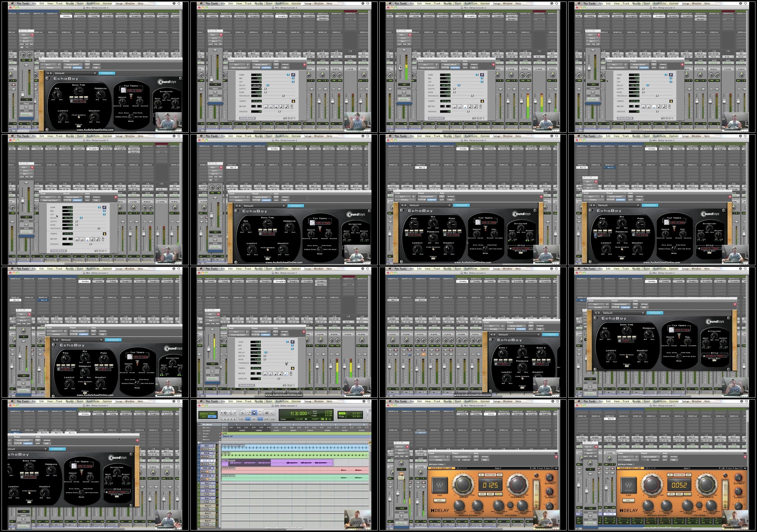Image resolution: width=757 pixels, height=532 pixels.
Task: Open Aux 3 track selector in H-Delay frame showing 0125
Action: click(438, 457)
